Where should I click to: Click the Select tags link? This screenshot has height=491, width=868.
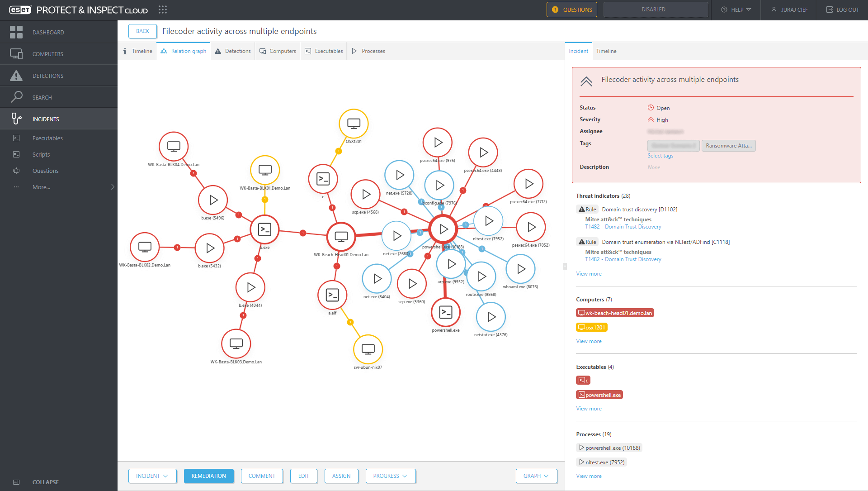[x=660, y=156]
